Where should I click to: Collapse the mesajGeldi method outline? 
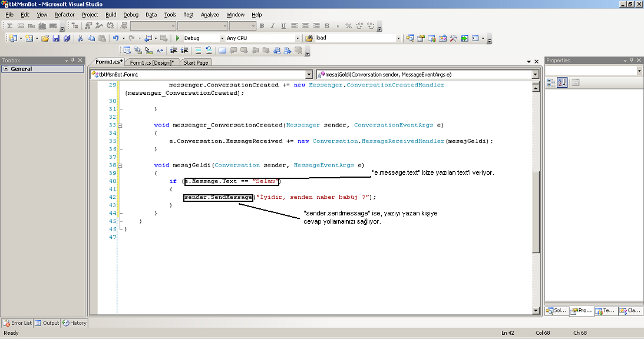(120, 165)
